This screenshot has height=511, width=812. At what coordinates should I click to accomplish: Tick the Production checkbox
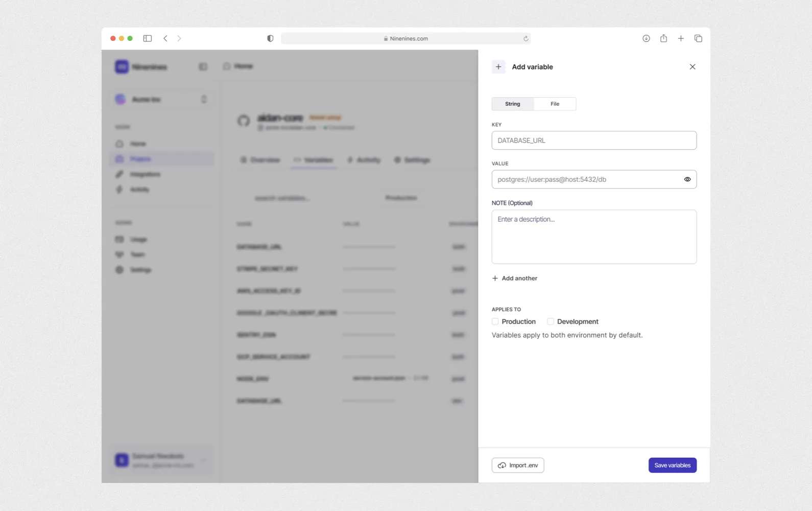coord(495,321)
